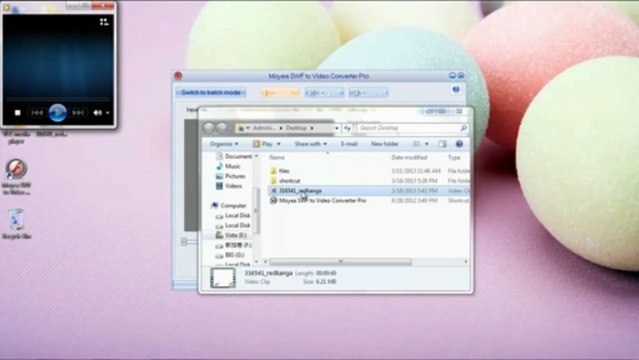The height and width of the screenshot is (360, 639).
Task: Click the Admini... breadcrumb in address bar
Action: click(264, 128)
